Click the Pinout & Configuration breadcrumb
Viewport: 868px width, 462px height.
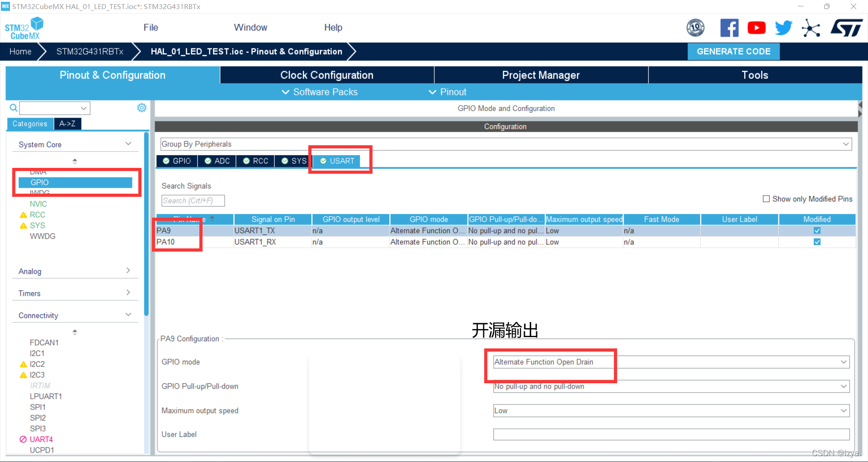(x=246, y=52)
